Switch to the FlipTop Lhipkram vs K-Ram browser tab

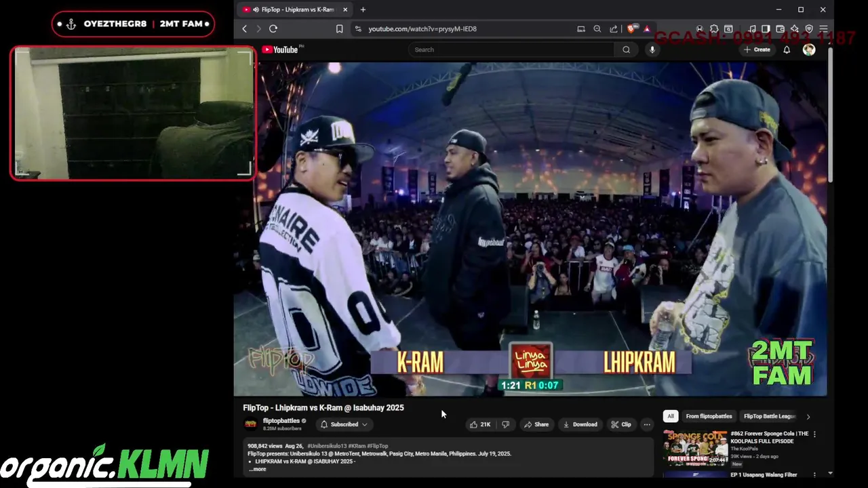pyautogui.click(x=296, y=9)
